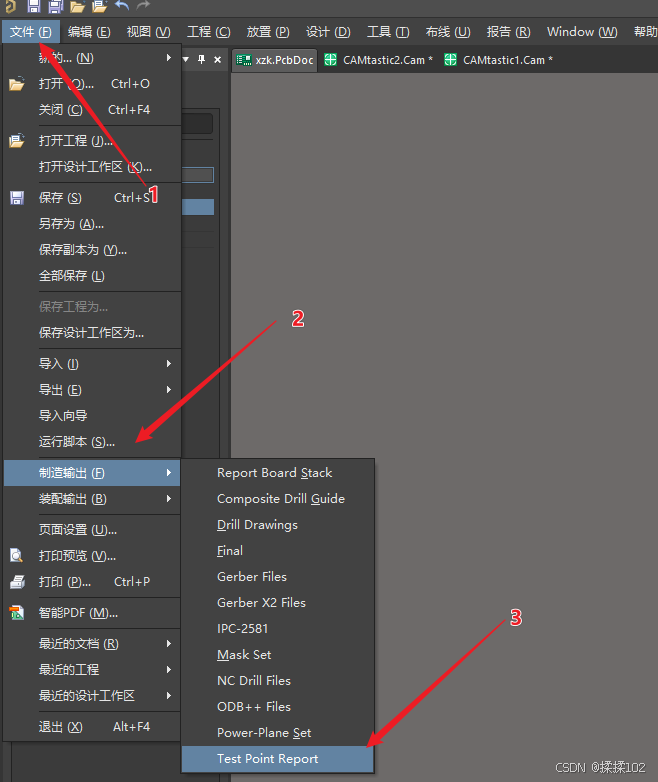
Task: Select 打开设计工作区 (K)... entry
Action: [92, 167]
